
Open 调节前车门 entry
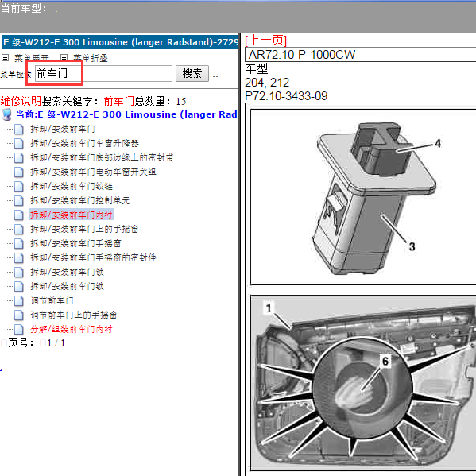pyautogui.click(x=52, y=300)
